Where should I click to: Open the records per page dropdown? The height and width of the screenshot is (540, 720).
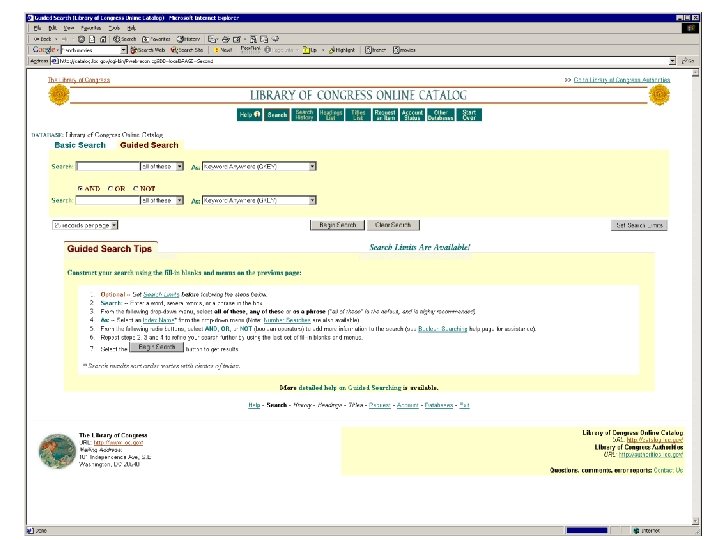click(x=85, y=225)
